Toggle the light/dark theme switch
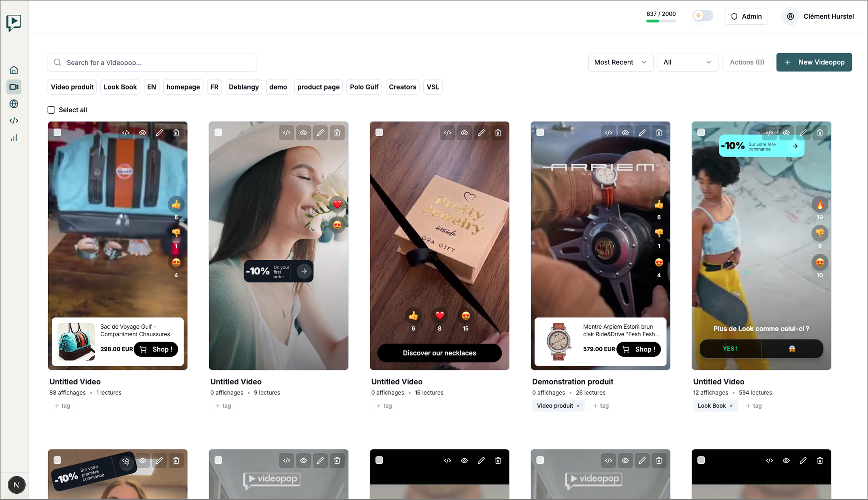 pos(703,16)
